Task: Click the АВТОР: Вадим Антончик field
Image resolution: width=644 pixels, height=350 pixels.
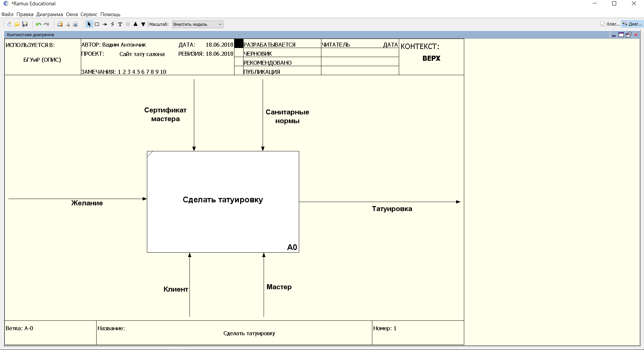Action: click(x=114, y=45)
